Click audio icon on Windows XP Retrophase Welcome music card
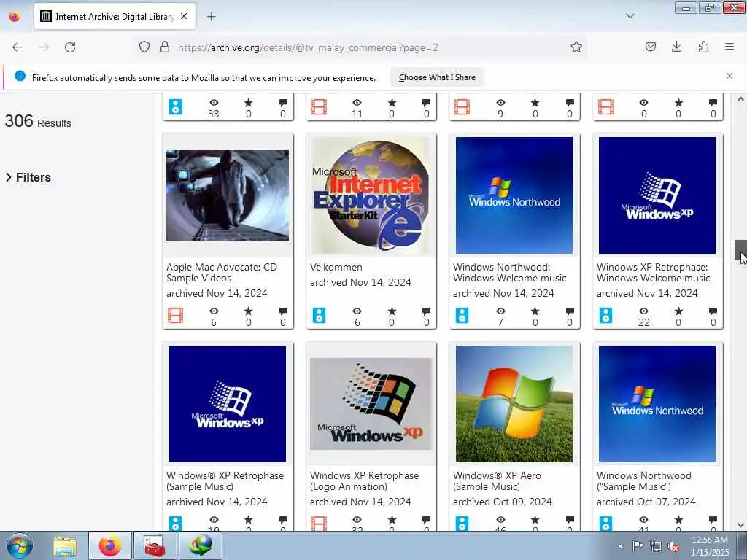The height and width of the screenshot is (560, 747). click(x=605, y=315)
